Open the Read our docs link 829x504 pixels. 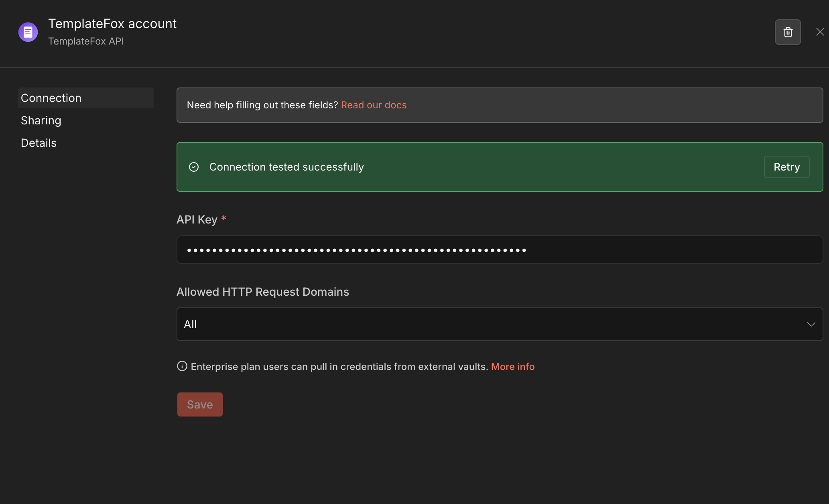point(374,105)
